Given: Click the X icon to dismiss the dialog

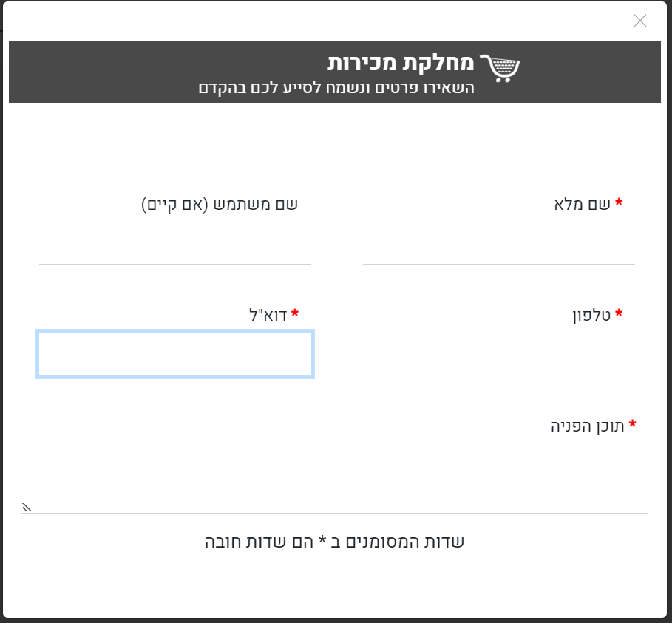Looking at the screenshot, I should click(x=640, y=21).
